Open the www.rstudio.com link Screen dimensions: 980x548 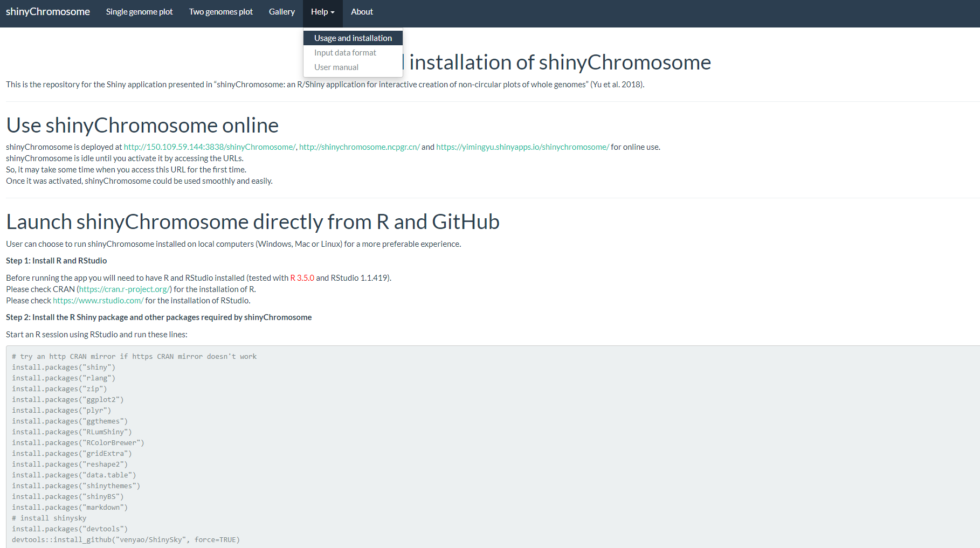98,301
